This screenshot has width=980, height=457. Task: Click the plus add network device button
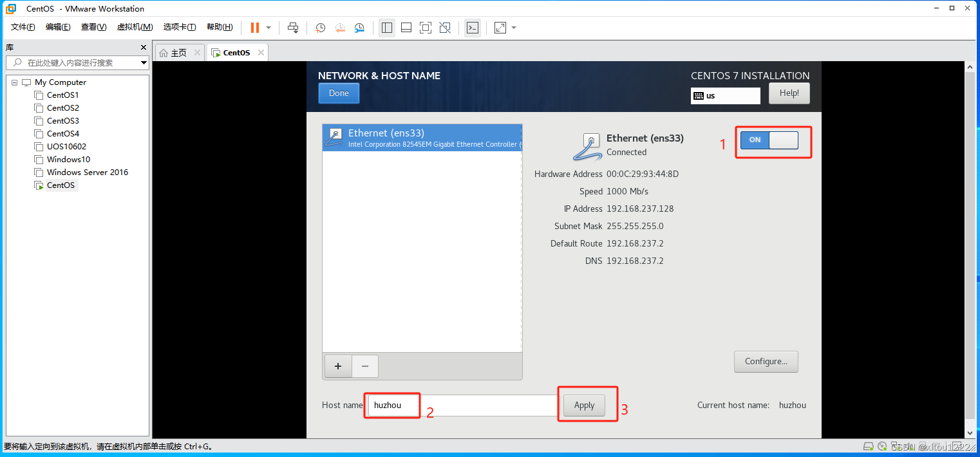(x=338, y=366)
